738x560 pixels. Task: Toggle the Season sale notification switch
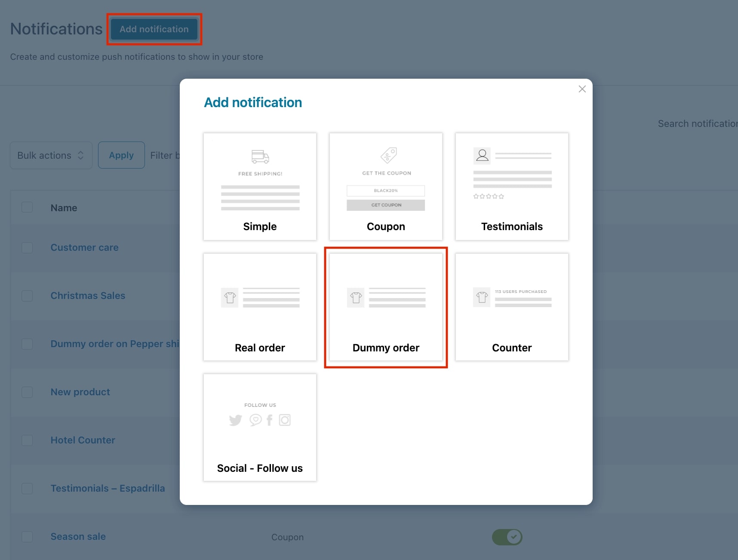(x=507, y=537)
